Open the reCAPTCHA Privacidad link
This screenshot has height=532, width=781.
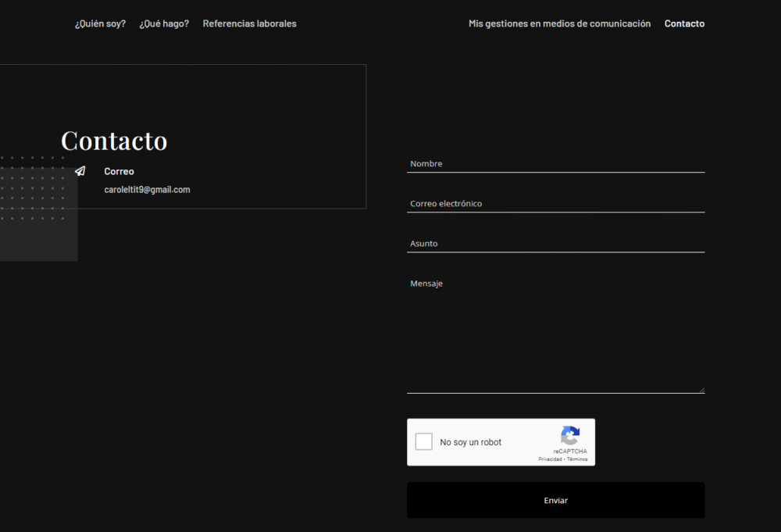(550, 459)
